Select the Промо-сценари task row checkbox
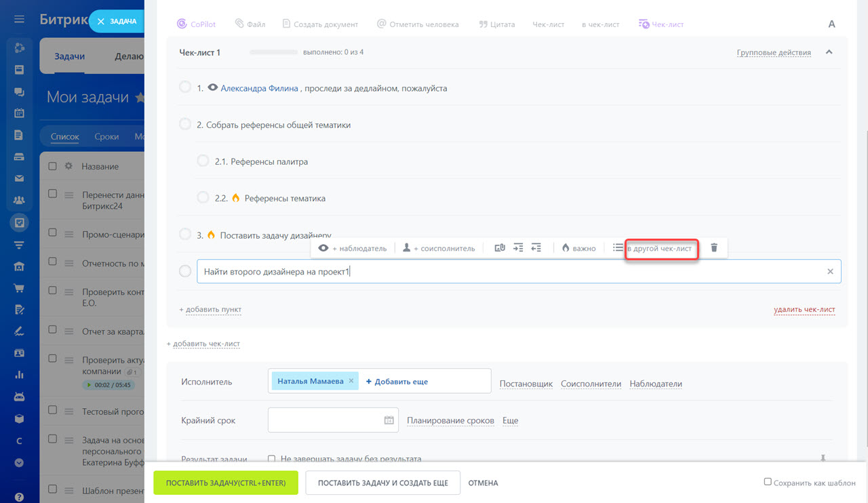Viewport: 868px width, 503px height. pos(53,233)
